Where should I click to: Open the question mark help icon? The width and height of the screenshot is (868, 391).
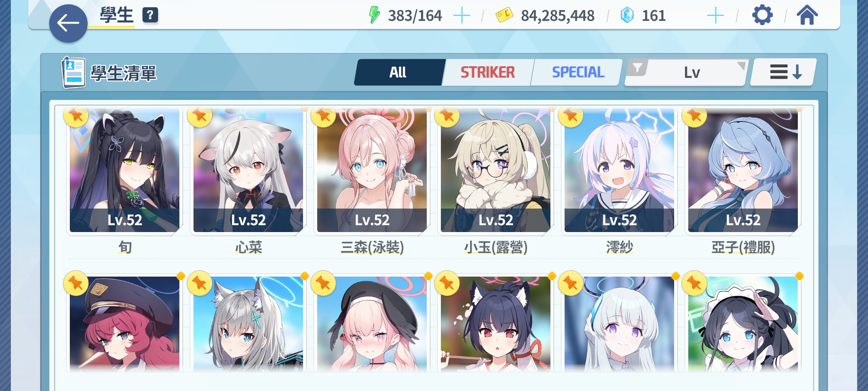(x=150, y=15)
